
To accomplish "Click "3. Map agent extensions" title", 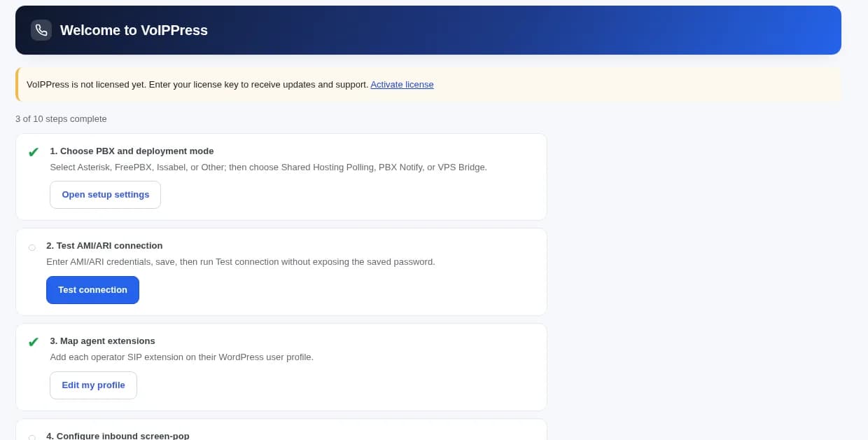I will [x=102, y=341].
